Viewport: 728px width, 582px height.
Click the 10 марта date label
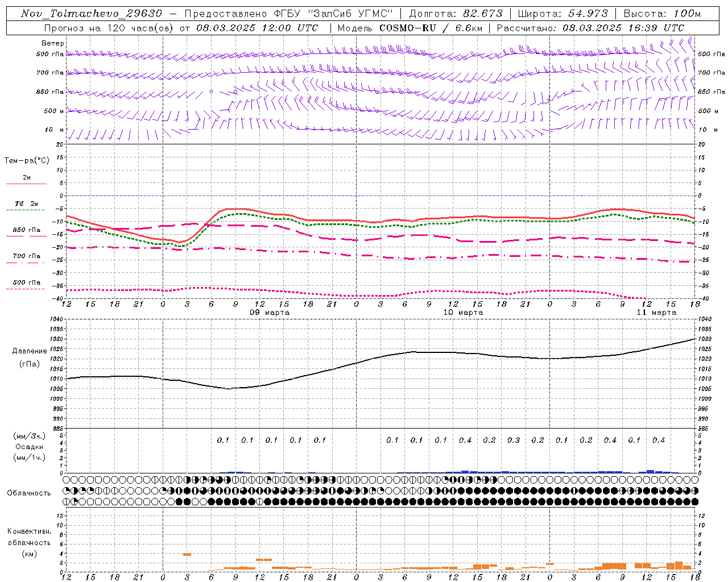pyautogui.click(x=463, y=313)
